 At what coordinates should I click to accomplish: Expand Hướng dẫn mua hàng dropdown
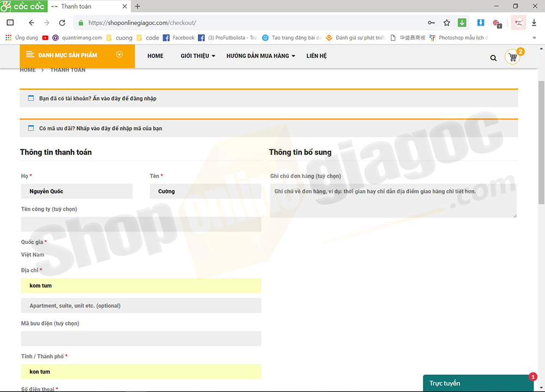click(261, 56)
